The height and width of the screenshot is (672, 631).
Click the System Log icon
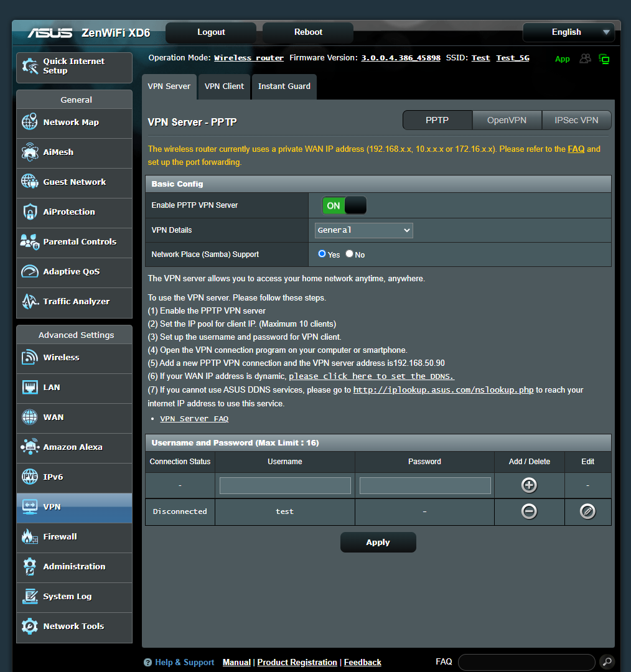[x=30, y=596]
